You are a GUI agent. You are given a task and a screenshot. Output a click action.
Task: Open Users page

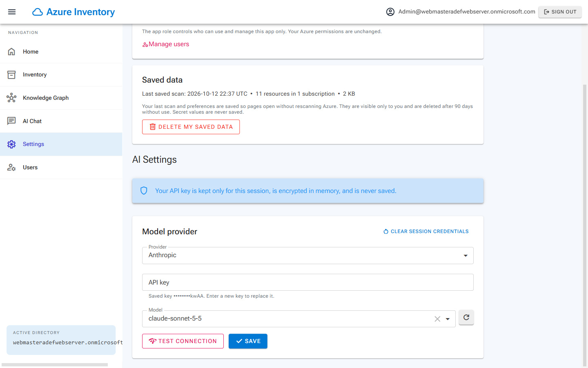[x=61, y=167]
